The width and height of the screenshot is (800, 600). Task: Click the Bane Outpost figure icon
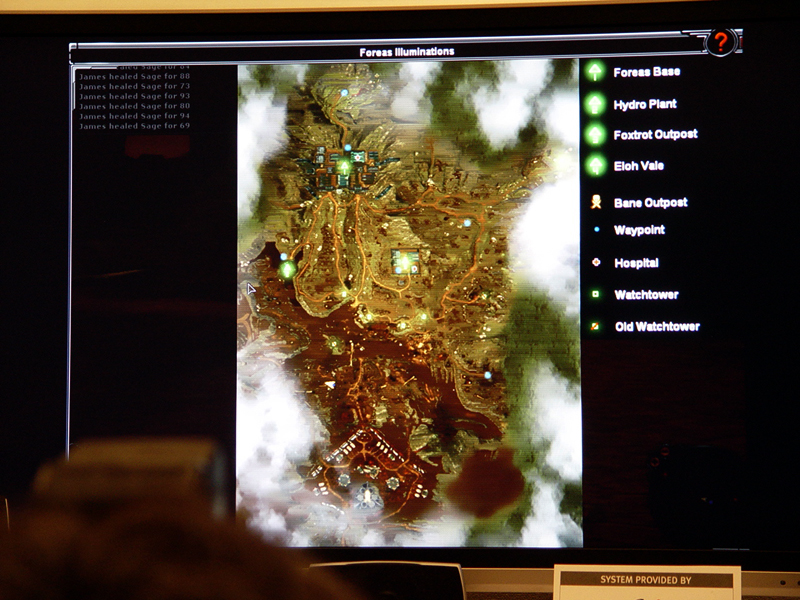tap(596, 202)
